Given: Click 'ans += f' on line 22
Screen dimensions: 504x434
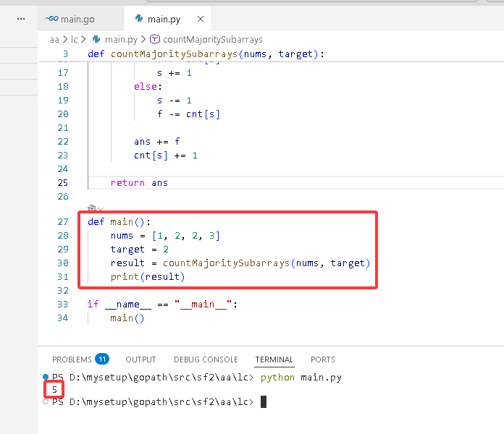Looking at the screenshot, I should (x=157, y=142).
